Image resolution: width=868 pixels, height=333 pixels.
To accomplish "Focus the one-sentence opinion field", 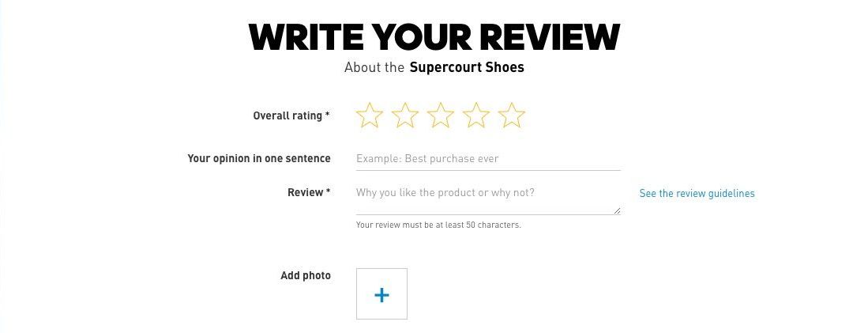I will 487,159.
